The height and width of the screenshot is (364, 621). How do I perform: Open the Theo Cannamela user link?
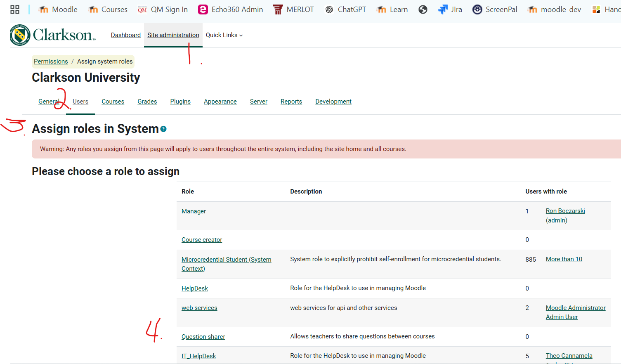[x=569, y=356]
